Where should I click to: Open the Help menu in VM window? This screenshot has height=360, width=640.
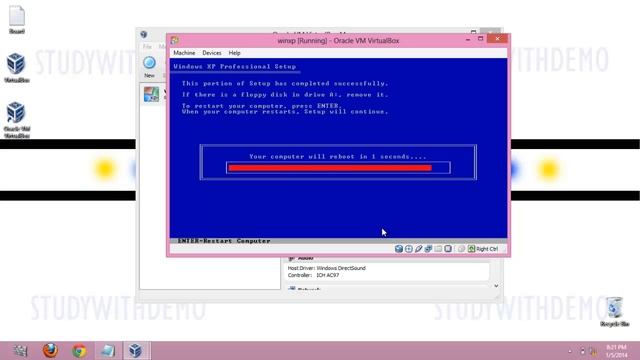(234, 53)
